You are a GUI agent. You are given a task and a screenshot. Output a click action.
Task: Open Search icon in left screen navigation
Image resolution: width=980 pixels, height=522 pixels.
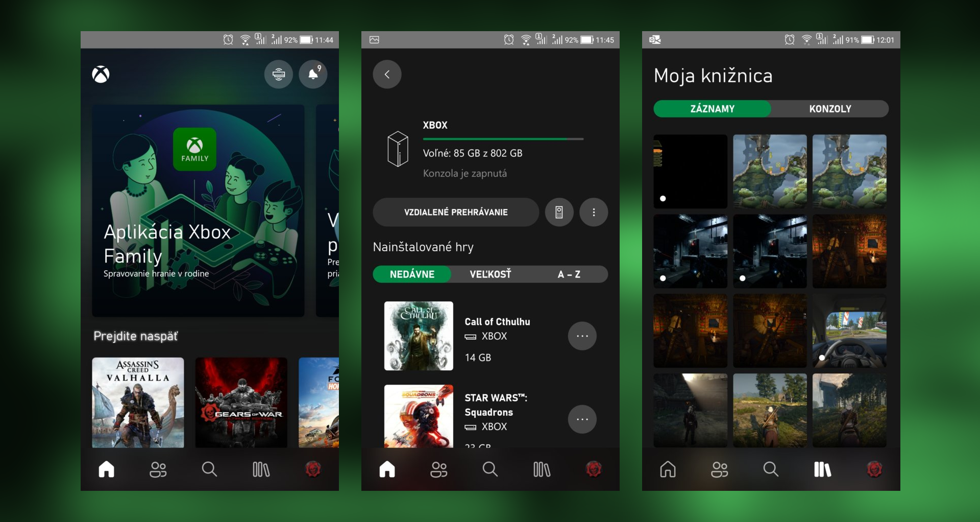point(209,469)
